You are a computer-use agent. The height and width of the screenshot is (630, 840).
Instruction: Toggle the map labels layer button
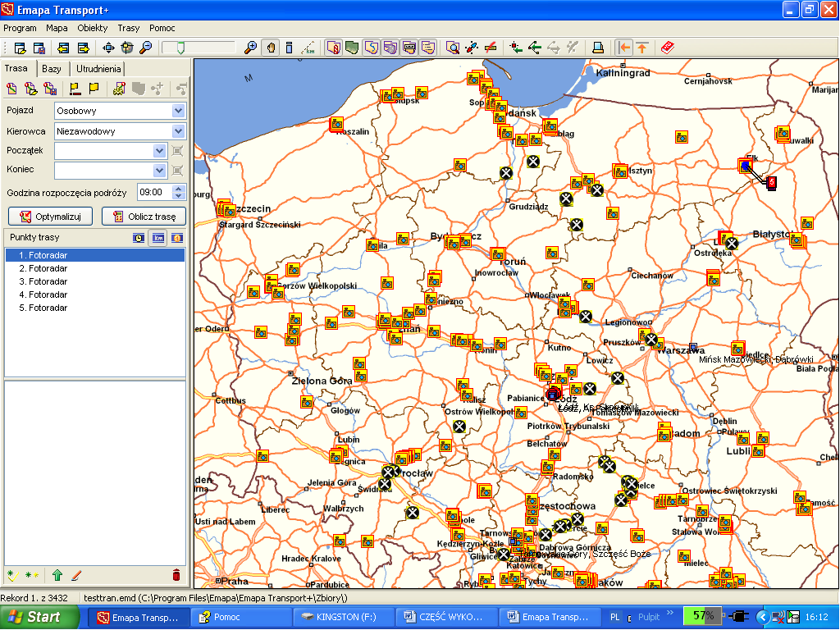click(x=409, y=48)
